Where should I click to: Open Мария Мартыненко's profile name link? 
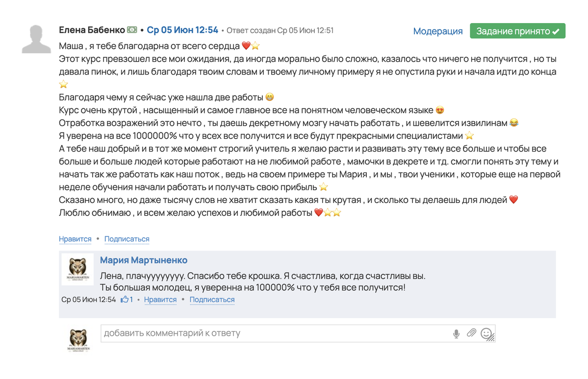tap(144, 260)
